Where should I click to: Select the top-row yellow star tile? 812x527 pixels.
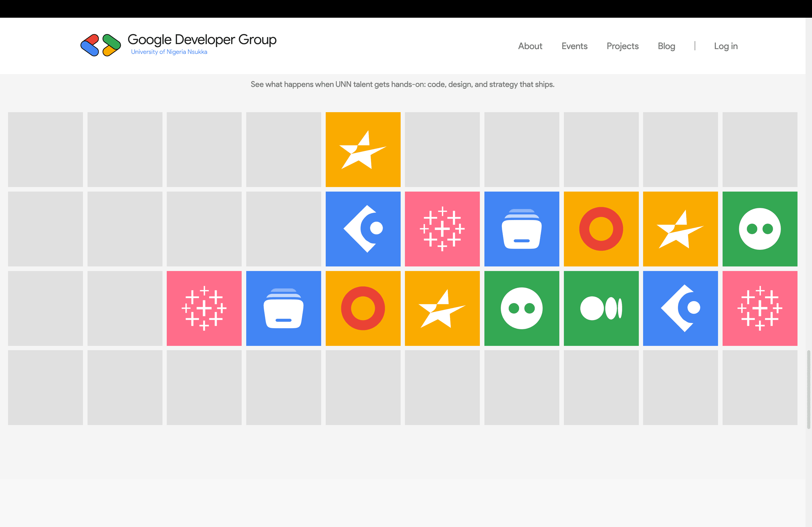[363, 150]
